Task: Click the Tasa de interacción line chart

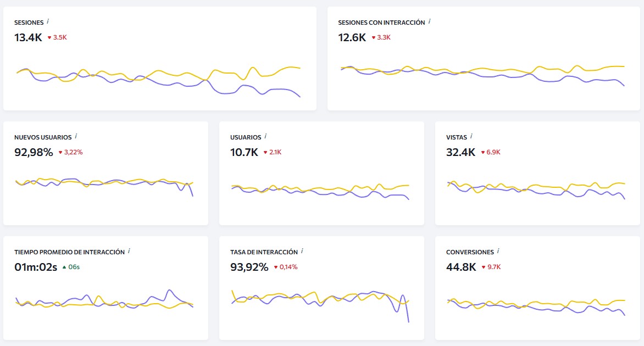Action: click(x=320, y=301)
